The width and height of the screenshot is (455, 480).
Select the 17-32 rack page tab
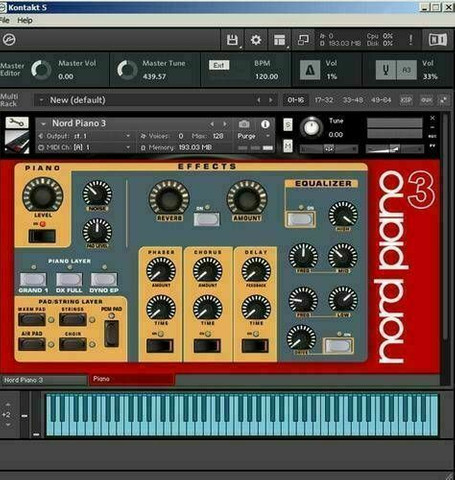324,100
